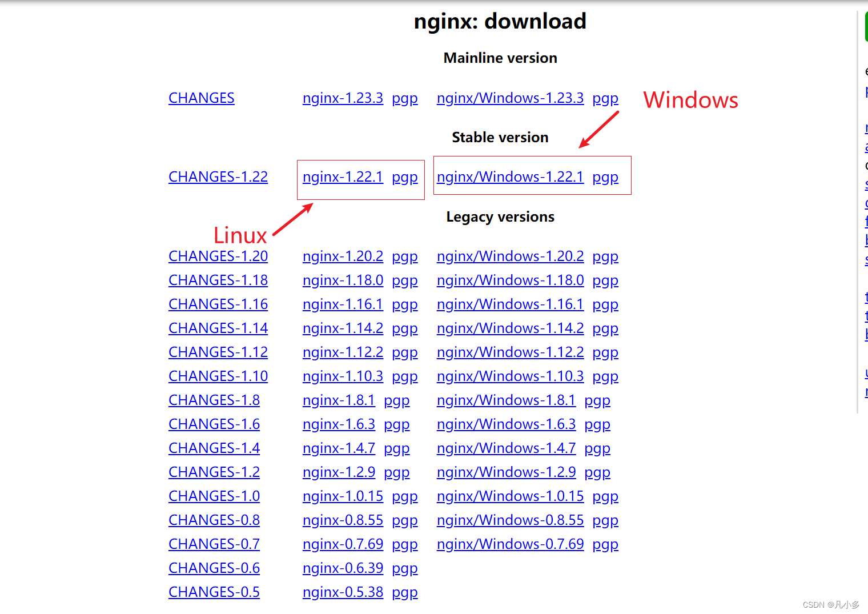
Task: Open the CHANGES-0.6 link
Action: pyautogui.click(x=214, y=568)
